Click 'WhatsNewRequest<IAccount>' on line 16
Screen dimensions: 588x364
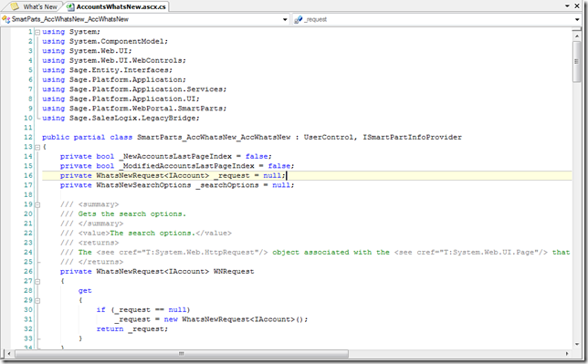(x=152, y=175)
